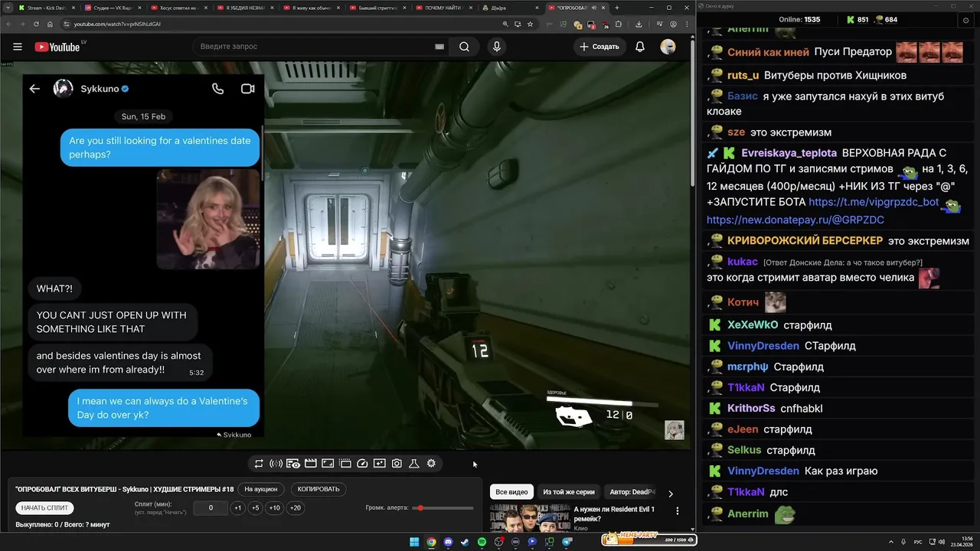The image size is (980, 551).
Task: Open Steam from the taskbar
Action: click(x=465, y=542)
